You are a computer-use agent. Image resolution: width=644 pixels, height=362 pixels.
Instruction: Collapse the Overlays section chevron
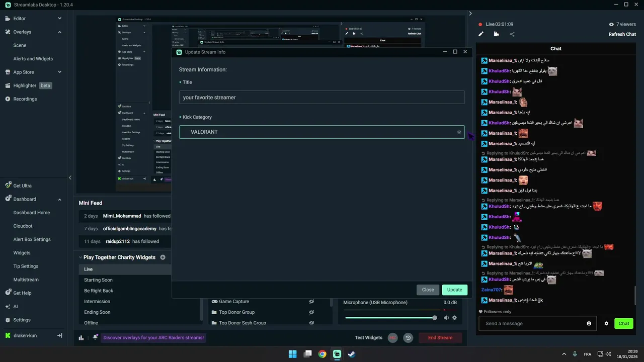(59, 32)
